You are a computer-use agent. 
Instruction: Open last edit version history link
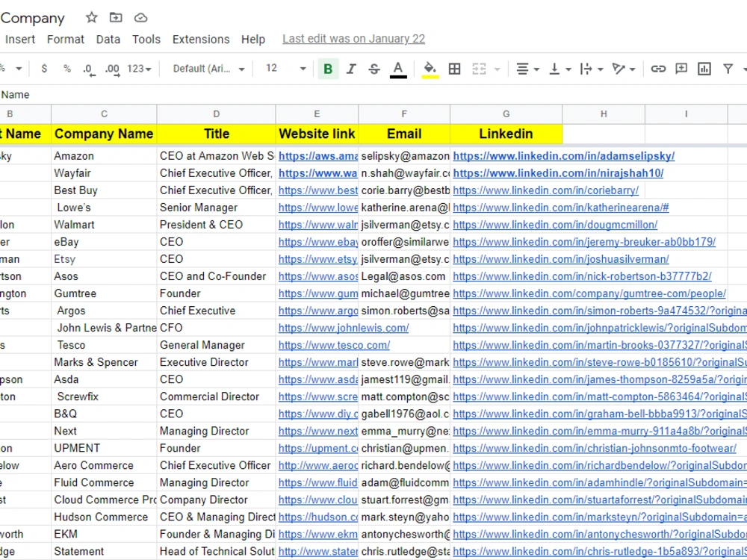click(353, 39)
